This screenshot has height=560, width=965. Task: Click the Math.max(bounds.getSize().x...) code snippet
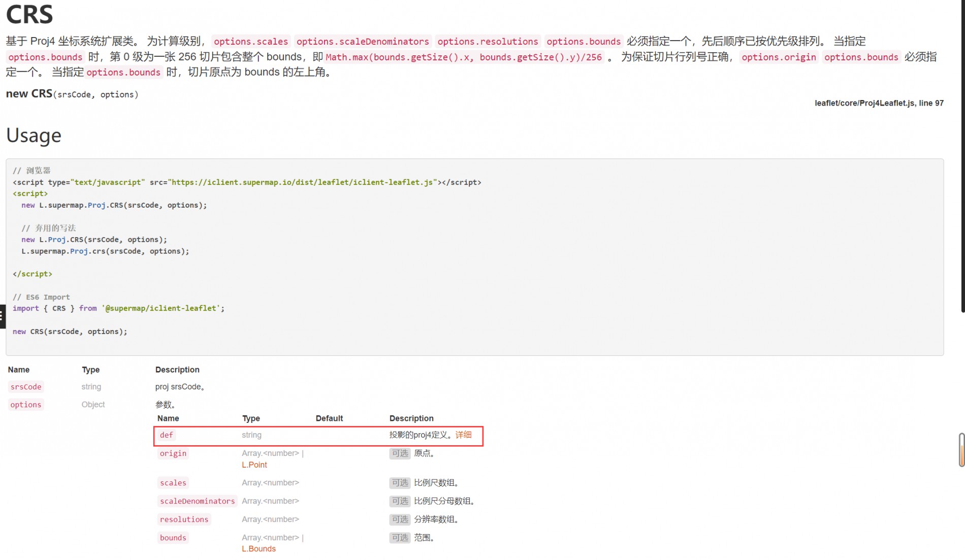click(x=464, y=57)
